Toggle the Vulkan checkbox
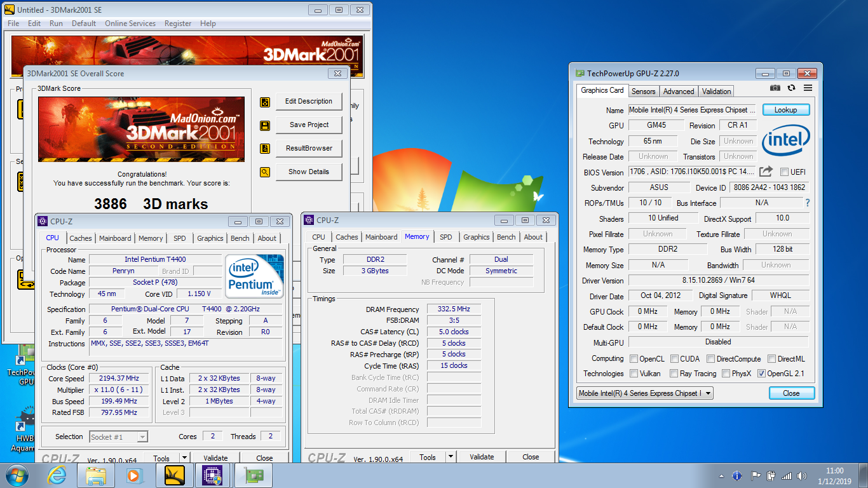Screen dimensions: 868x488 coord(634,374)
